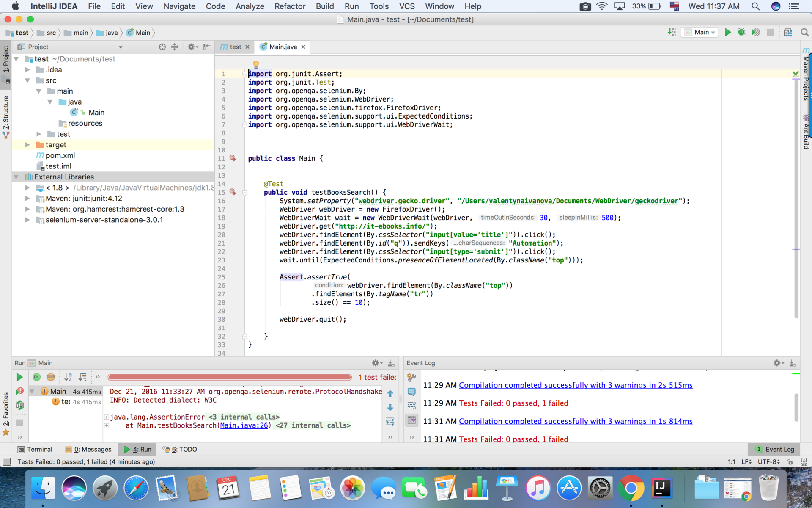
Task: Click the Make Project build icon
Action: (672, 32)
